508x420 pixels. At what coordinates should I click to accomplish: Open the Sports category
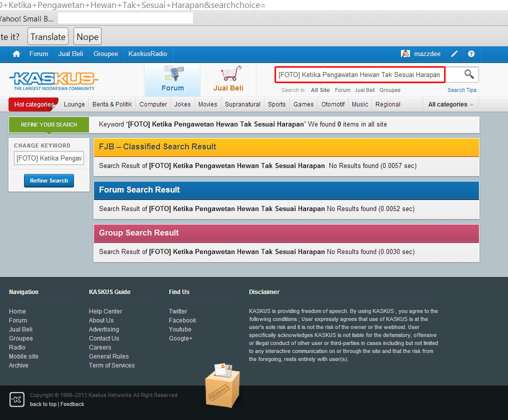coord(276,104)
